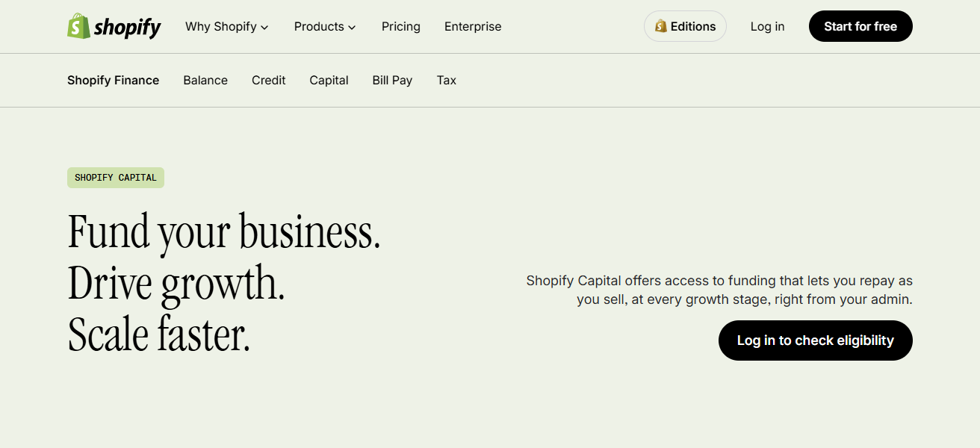Select the Enterprise menu item

[472, 26]
